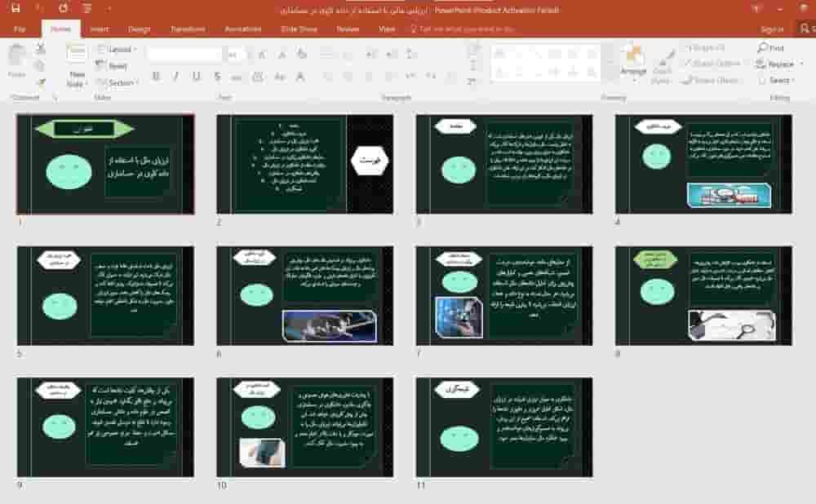Toggle bold formatting
The height and width of the screenshot is (504, 816).
(x=156, y=77)
